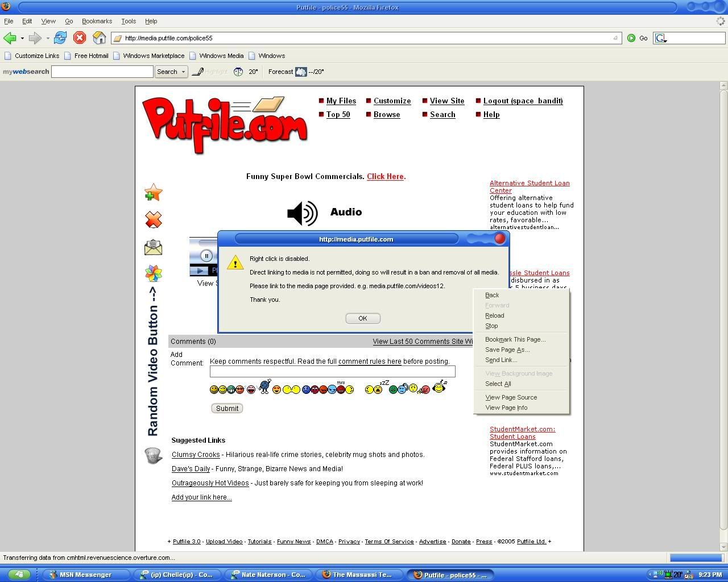The image size is (728, 582).
Task: Choose Select All in context menu
Action: 521,384
